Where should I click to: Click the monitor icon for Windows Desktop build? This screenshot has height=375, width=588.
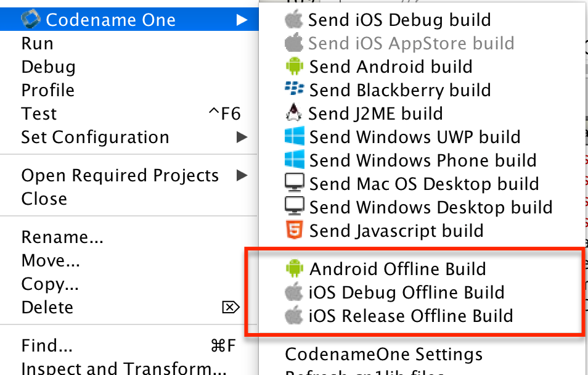tap(294, 207)
